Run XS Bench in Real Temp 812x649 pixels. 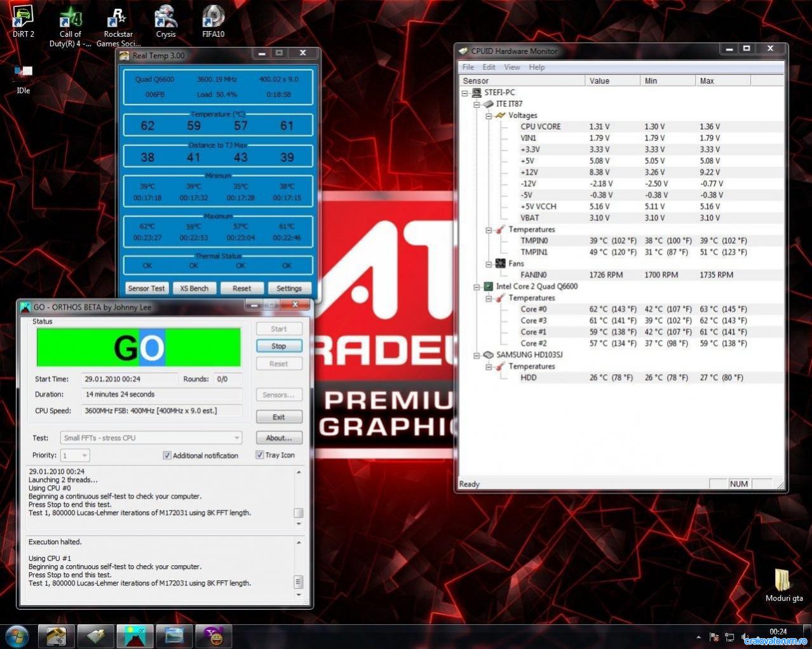click(194, 288)
